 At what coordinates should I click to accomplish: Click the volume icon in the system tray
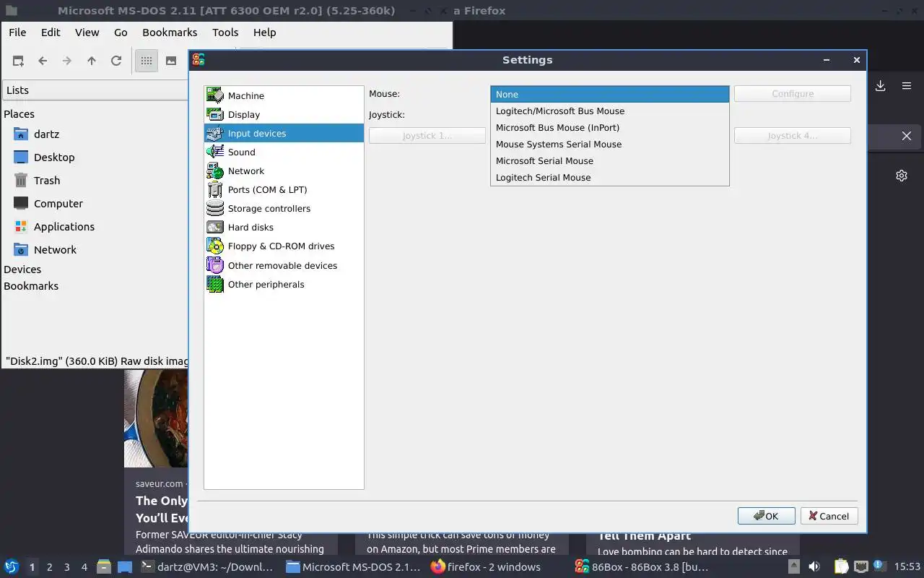click(x=814, y=567)
